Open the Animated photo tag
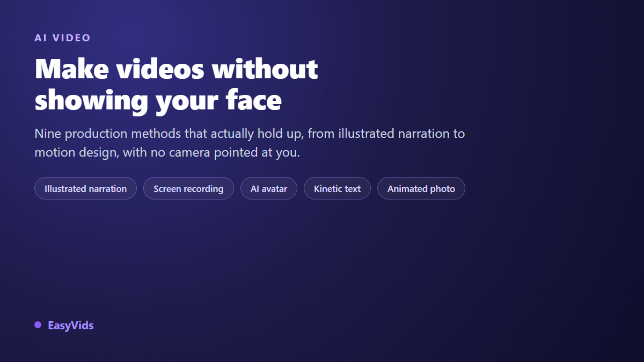Image resolution: width=644 pixels, height=362 pixels. point(421,188)
